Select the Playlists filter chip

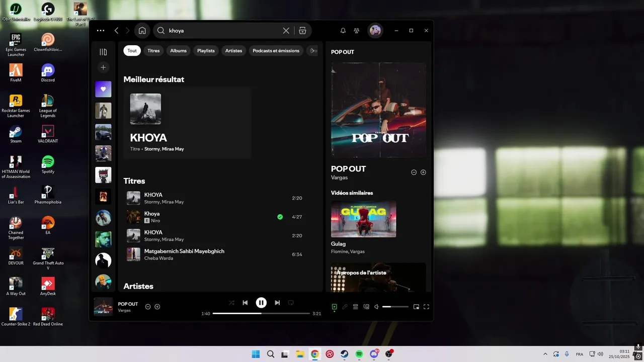pyautogui.click(x=206, y=51)
